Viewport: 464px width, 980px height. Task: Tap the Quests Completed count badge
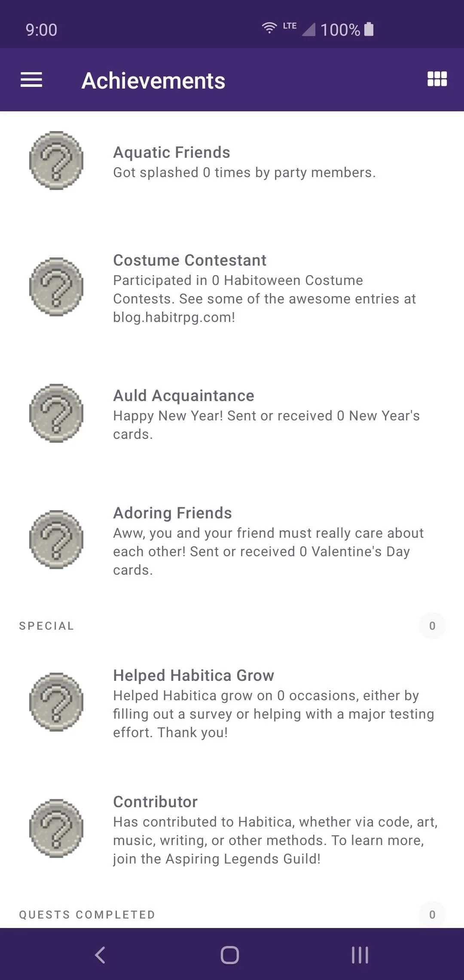pyautogui.click(x=432, y=915)
